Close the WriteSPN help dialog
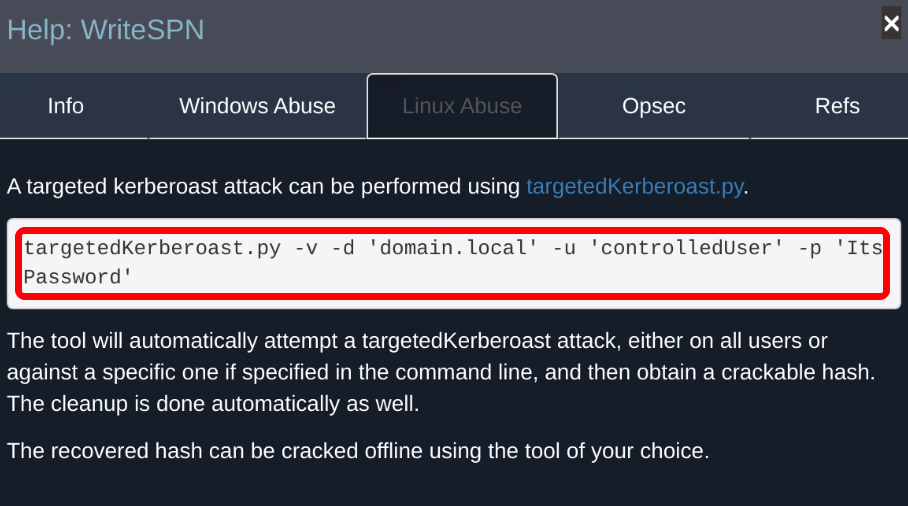The image size is (908, 506). point(891,24)
